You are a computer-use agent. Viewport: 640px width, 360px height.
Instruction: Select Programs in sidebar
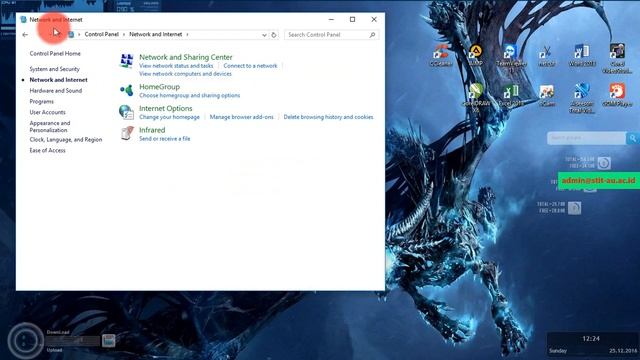click(x=41, y=101)
